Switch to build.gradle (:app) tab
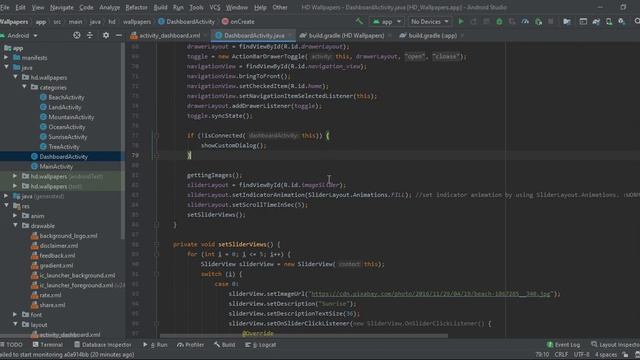Viewport: 640px width, 360px height. click(x=432, y=36)
